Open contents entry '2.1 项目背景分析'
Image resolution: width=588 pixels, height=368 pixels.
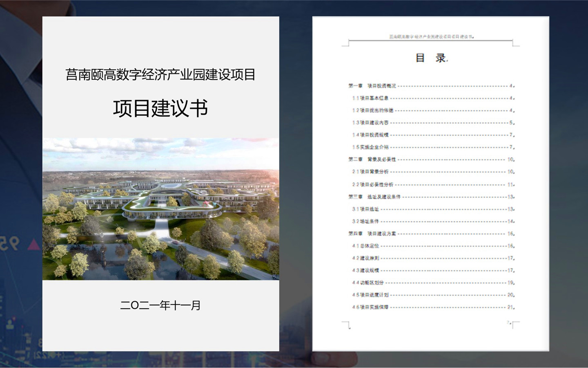tap(433, 172)
